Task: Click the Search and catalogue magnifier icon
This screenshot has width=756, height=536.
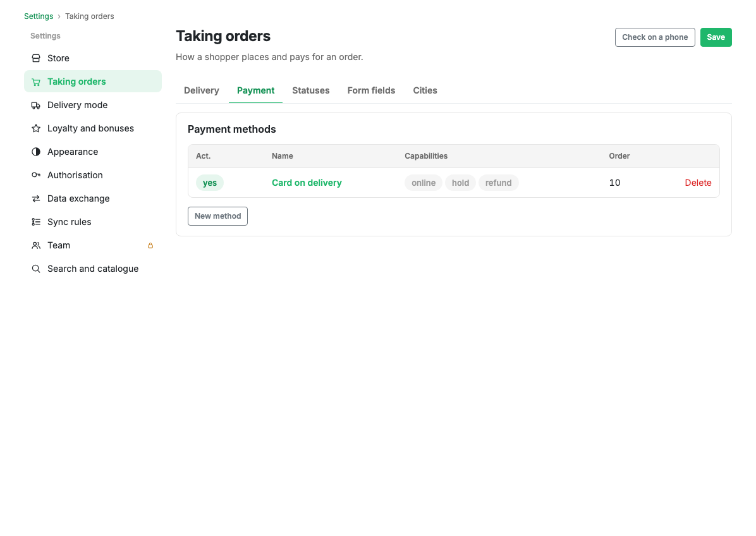Action: pyautogui.click(x=35, y=269)
